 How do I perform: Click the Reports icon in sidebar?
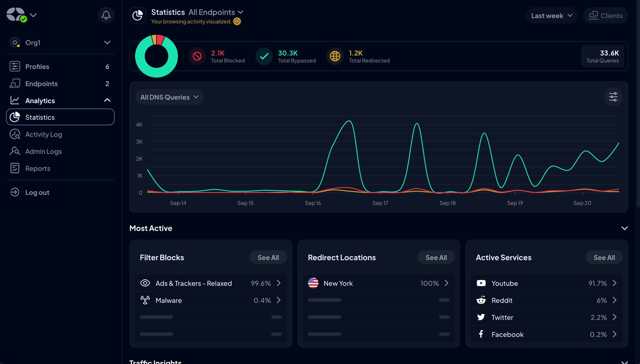(14, 168)
